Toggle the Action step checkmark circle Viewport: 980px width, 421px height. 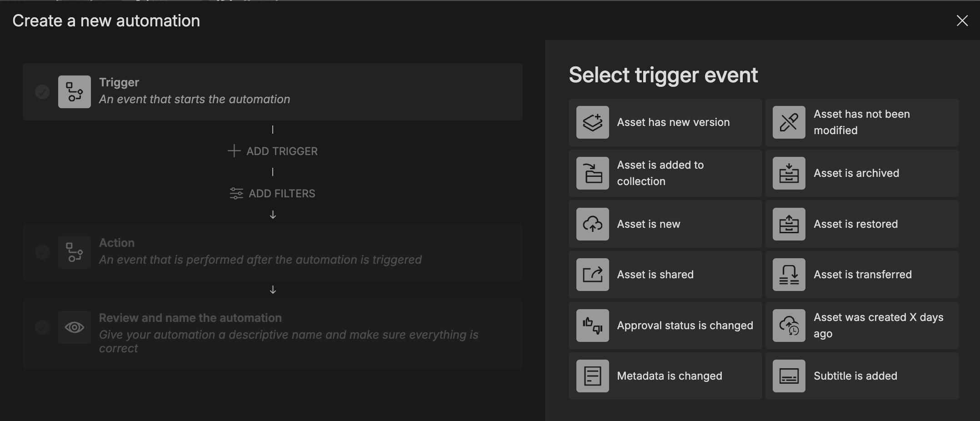point(42,252)
